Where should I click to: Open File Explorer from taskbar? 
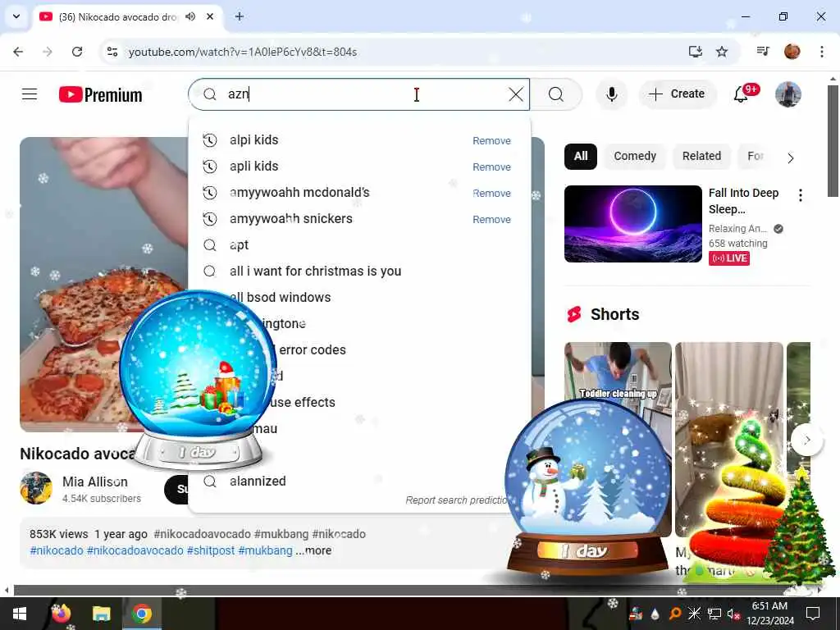click(101, 614)
